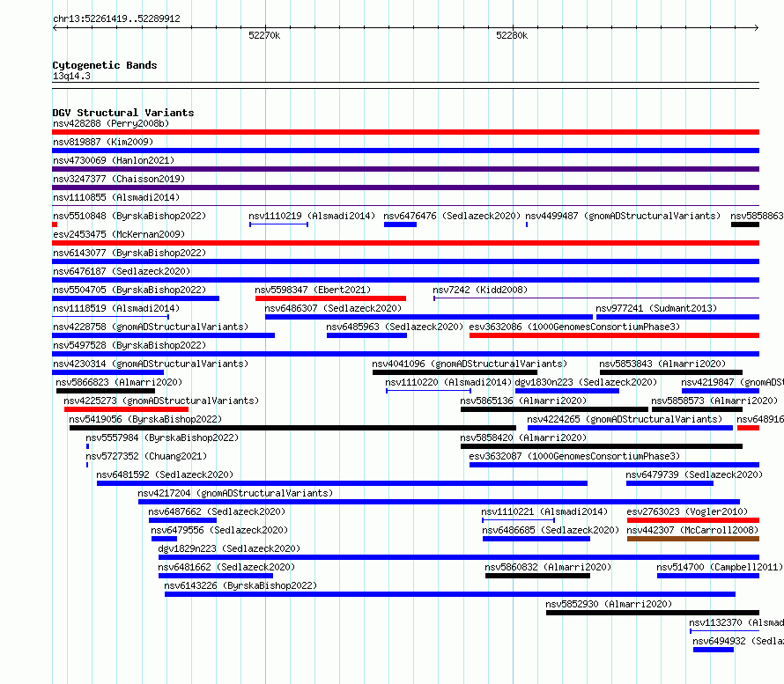Click the nsv7242 (Kidd2008) label
This screenshot has height=684, width=784.
point(480,290)
